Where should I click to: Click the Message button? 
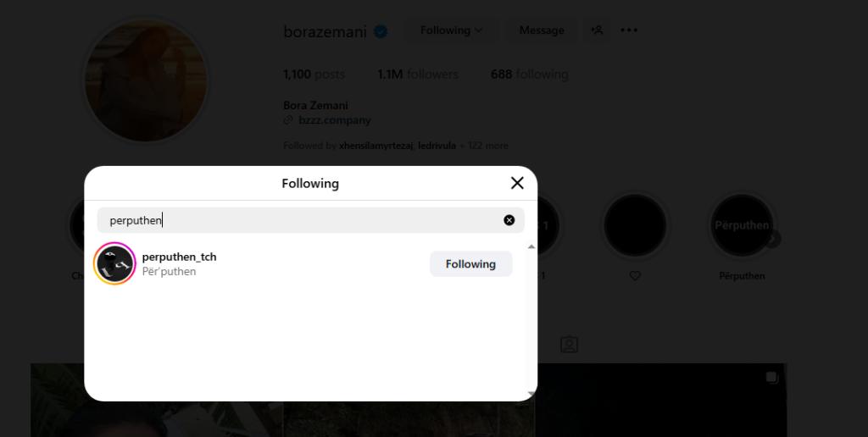542,30
